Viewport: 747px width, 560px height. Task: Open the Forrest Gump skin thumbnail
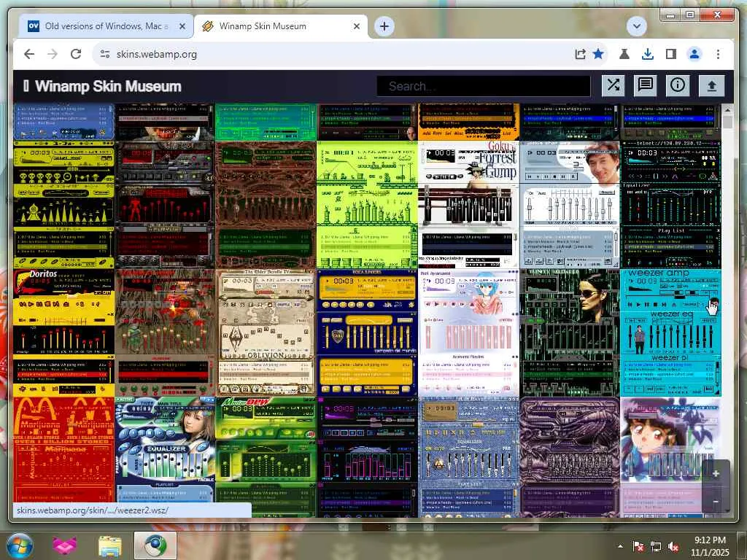click(468, 204)
